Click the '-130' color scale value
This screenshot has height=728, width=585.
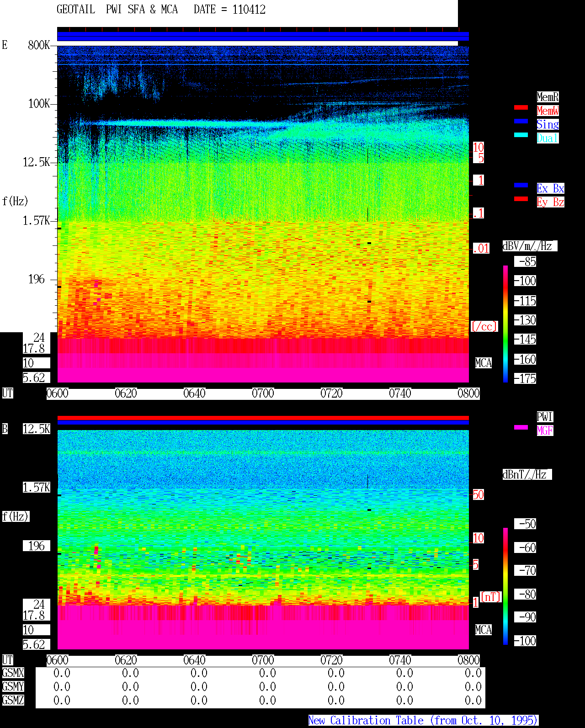(x=526, y=320)
